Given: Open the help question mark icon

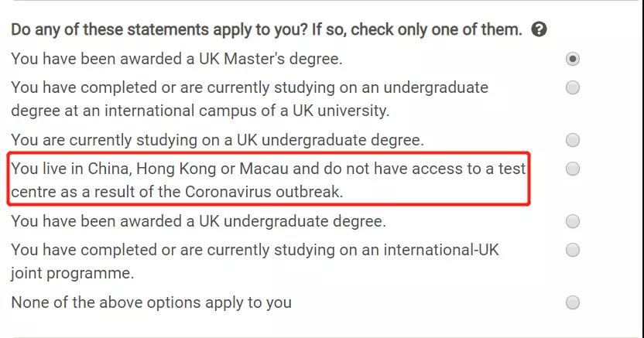Looking at the screenshot, I should pos(540,30).
